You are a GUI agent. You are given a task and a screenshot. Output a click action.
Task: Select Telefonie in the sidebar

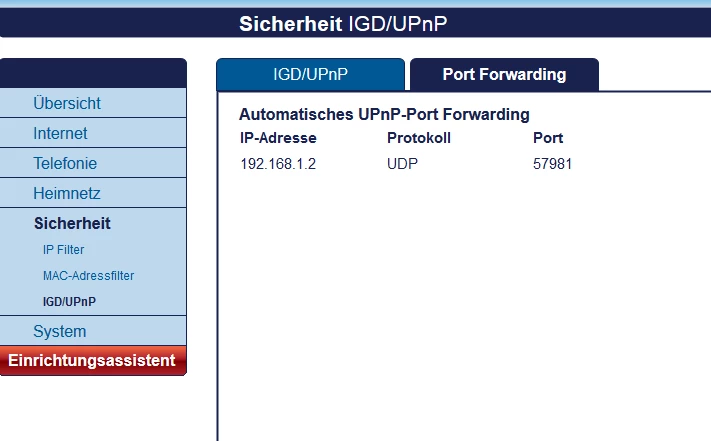pos(65,163)
